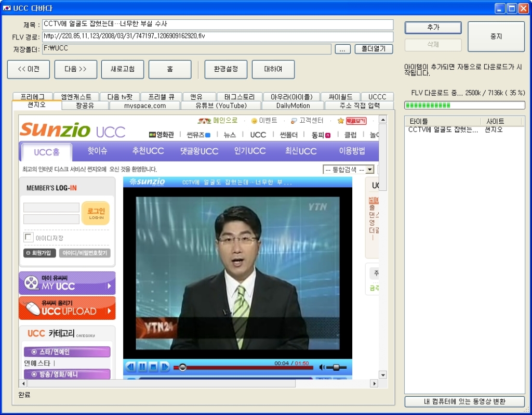The height and width of the screenshot is (415, 532).
Task: Click the 제목 title input field
Action: (x=218, y=24)
